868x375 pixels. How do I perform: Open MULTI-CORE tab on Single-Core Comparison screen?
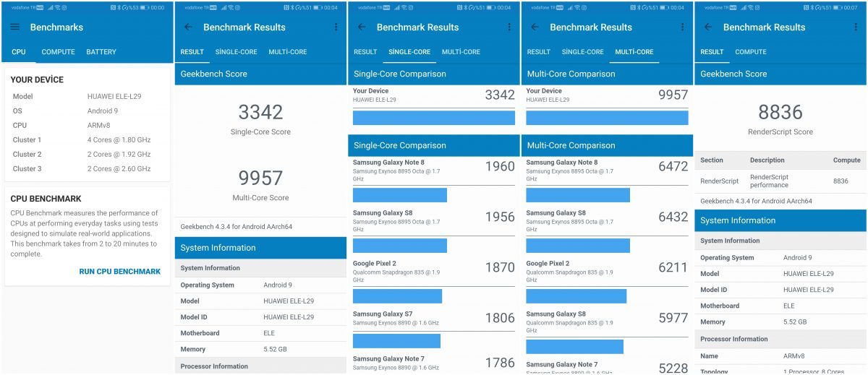point(461,52)
